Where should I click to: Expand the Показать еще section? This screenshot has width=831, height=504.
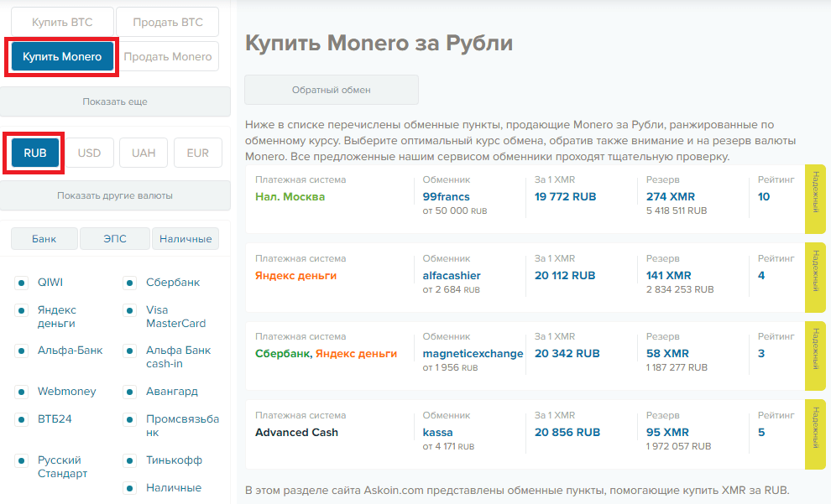point(115,101)
